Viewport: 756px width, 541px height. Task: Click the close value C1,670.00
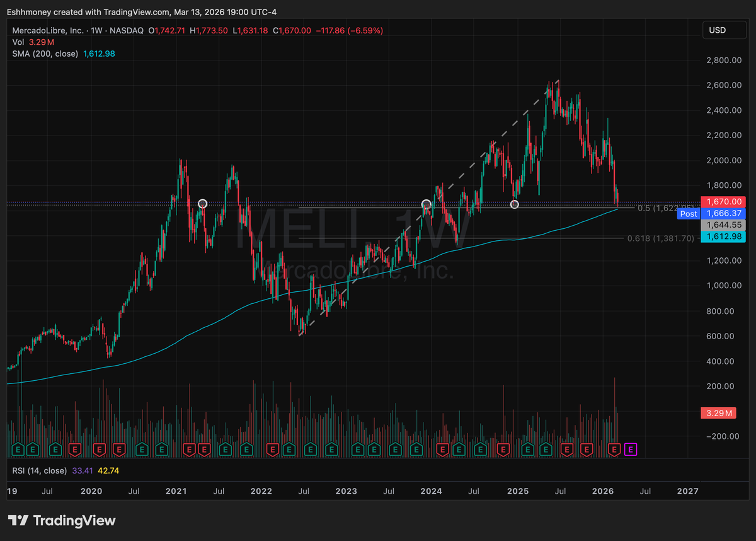tap(290, 30)
